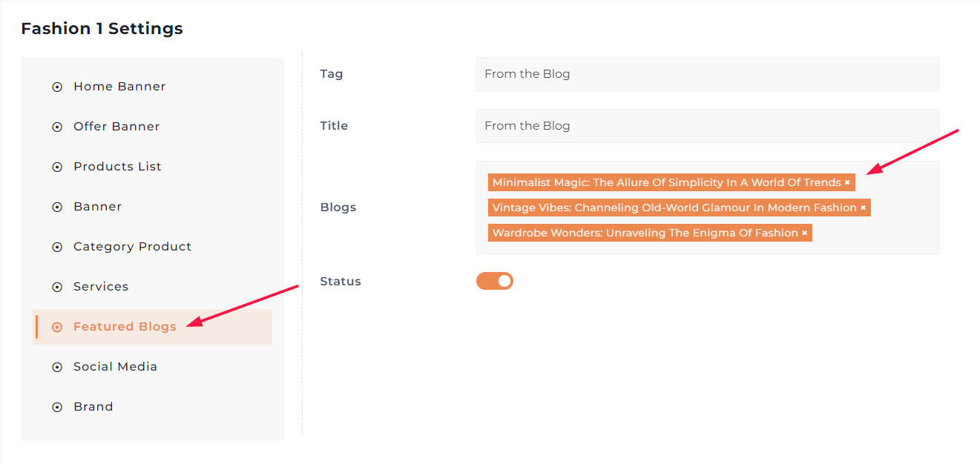Switch to the Offer Banner section
The image size is (980, 464).
click(116, 127)
